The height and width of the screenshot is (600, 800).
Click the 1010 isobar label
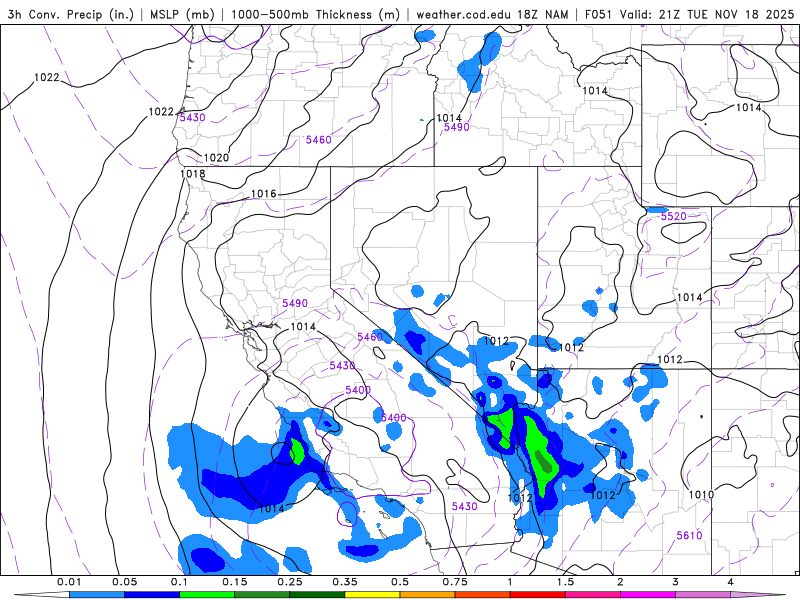click(x=701, y=494)
